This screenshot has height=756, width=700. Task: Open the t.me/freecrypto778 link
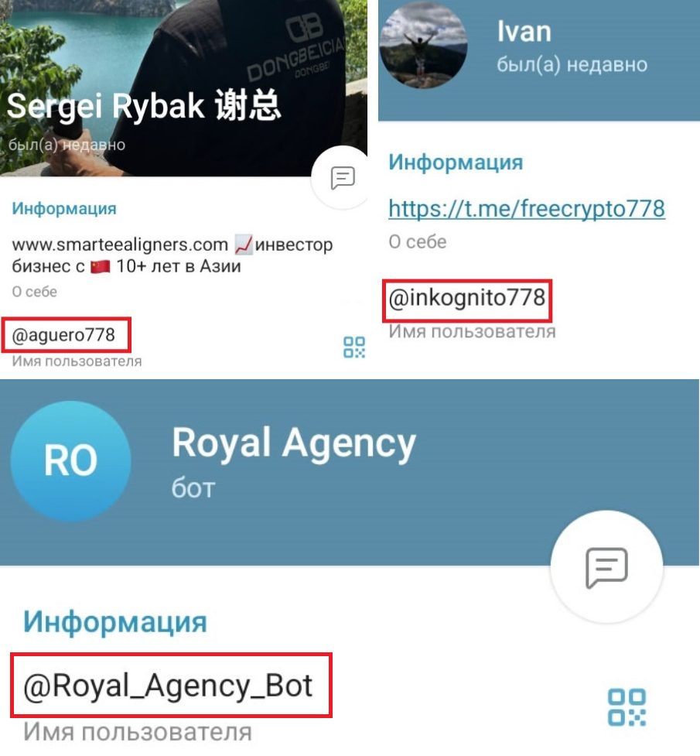tap(527, 209)
